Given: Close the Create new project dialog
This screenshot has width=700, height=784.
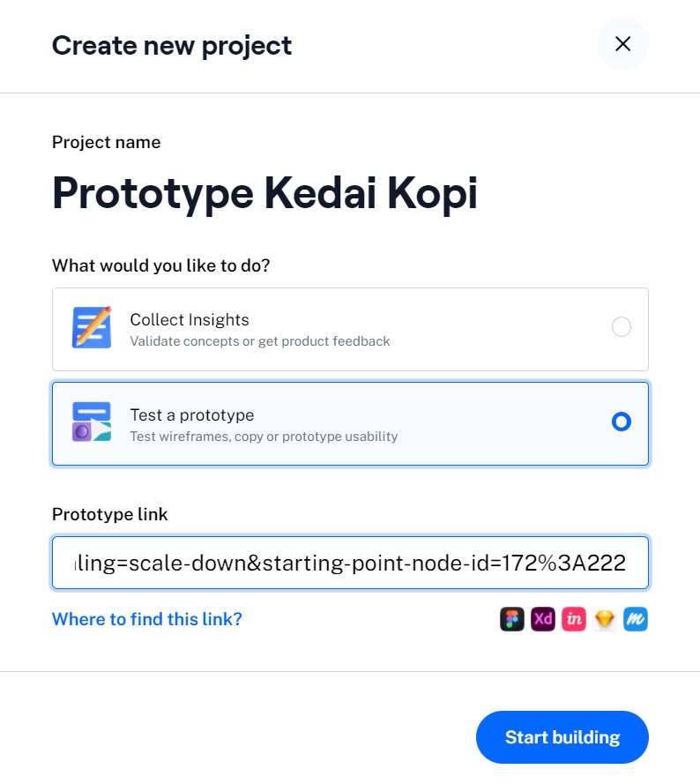Looking at the screenshot, I should pyautogui.click(x=622, y=44).
